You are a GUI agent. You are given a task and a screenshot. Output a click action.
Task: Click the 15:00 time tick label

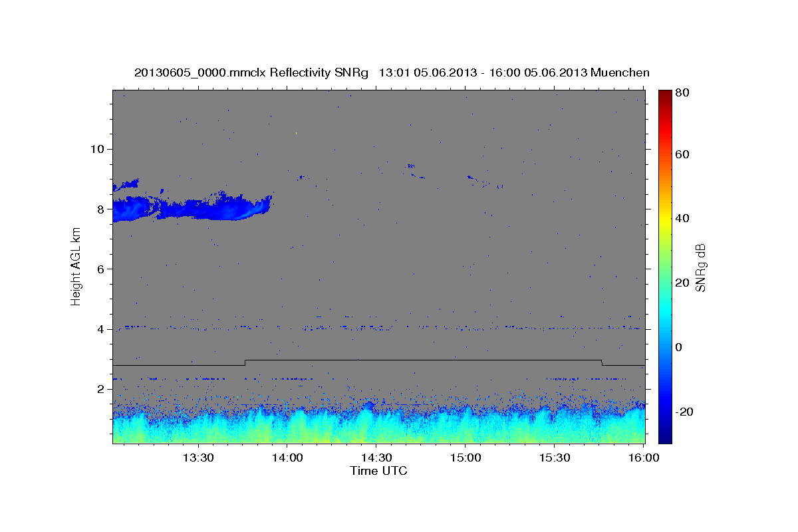coord(465,458)
